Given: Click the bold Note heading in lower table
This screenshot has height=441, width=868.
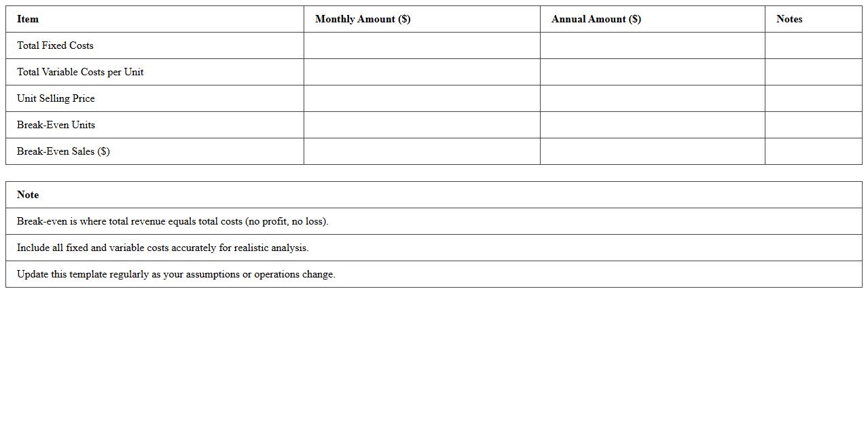Looking at the screenshot, I should coord(28,195).
